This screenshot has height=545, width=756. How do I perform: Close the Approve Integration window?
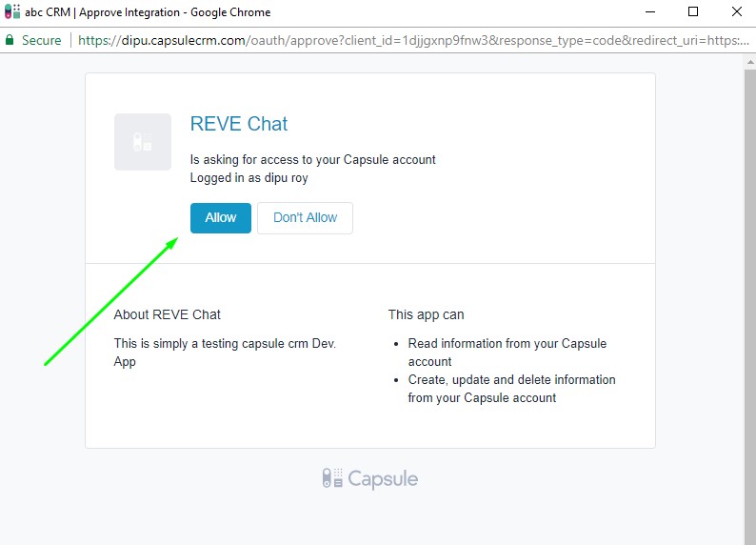[737, 12]
